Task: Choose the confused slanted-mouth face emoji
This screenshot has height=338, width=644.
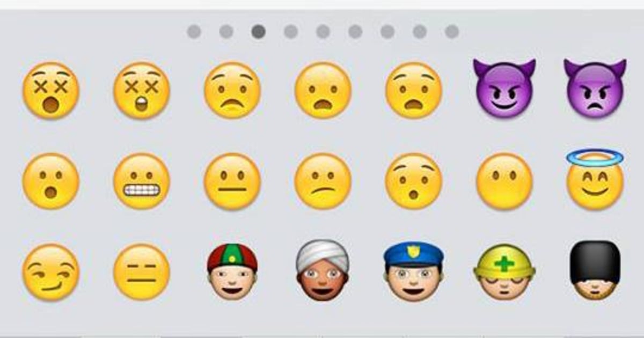Action: pyautogui.click(x=323, y=181)
